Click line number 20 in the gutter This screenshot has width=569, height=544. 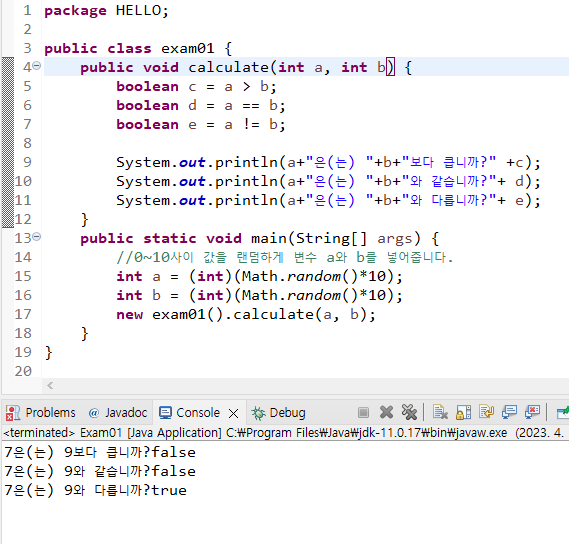coord(23,371)
